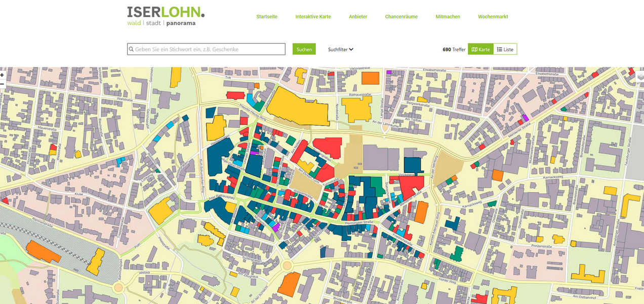Select yellow building on Westernstraße
Viewport: 644px width, 304px height.
(216, 129)
